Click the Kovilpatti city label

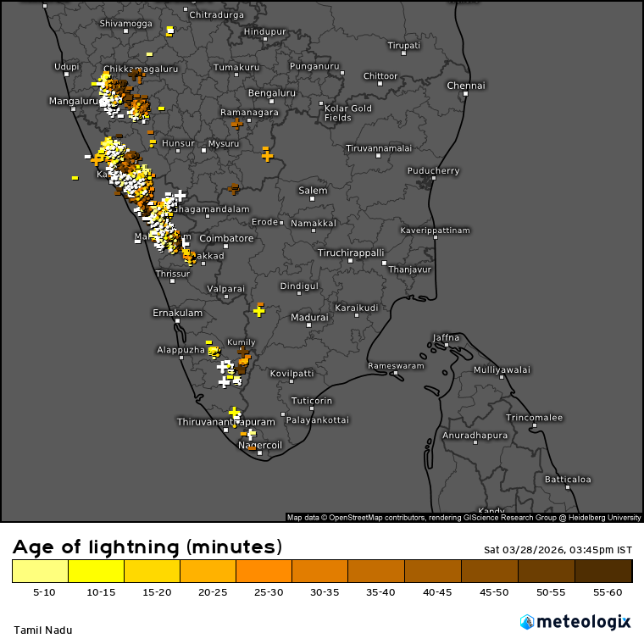tap(292, 374)
